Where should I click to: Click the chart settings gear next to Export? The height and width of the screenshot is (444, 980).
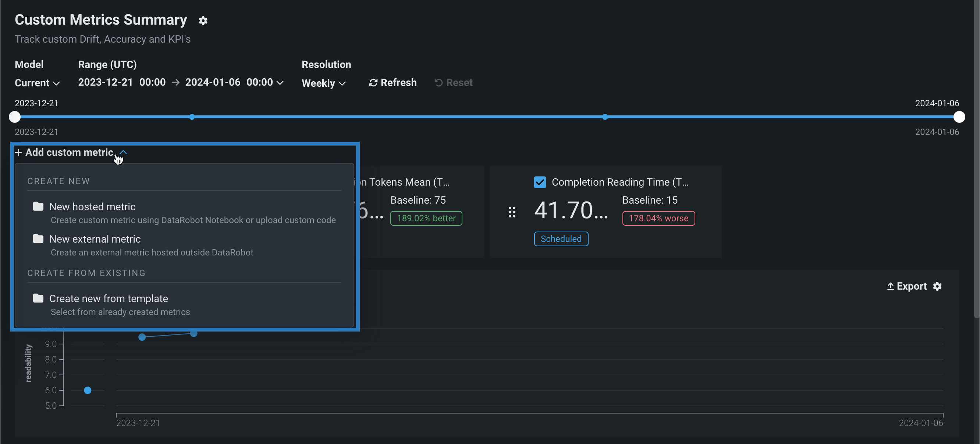(x=937, y=286)
